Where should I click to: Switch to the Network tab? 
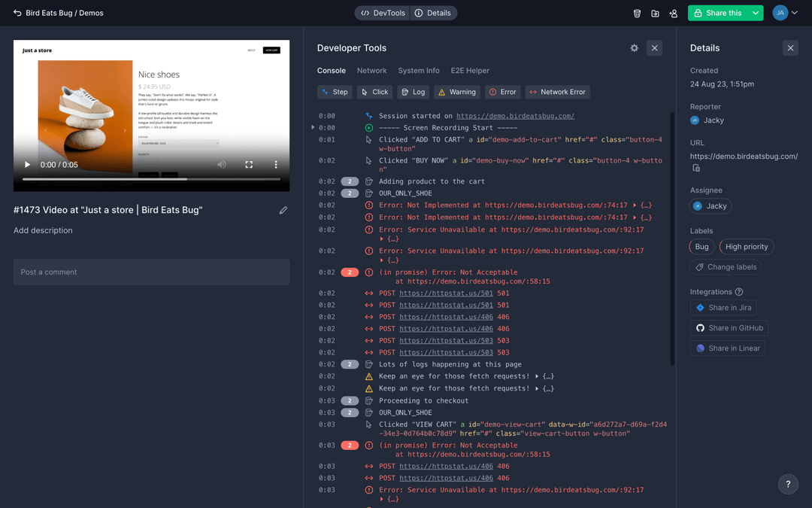pos(371,70)
